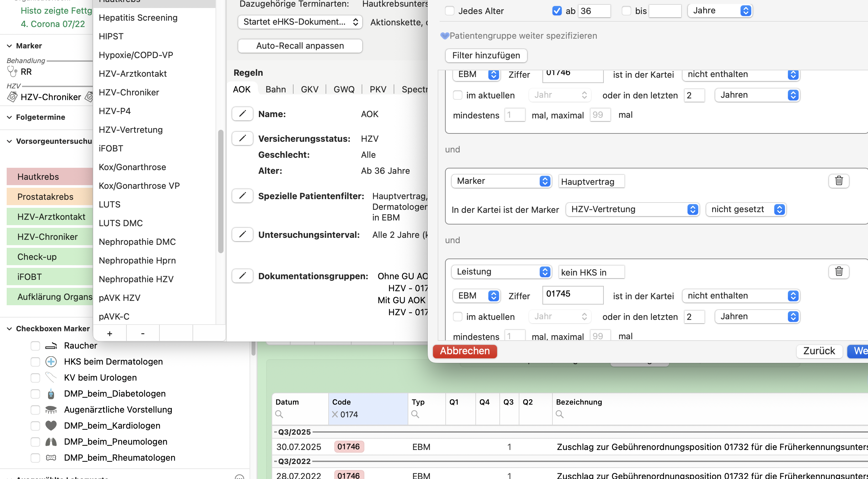The height and width of the screenshot is (479, 868).
Task: Edit Dokumentationsgruppen with pencil icon
Action: [x=242, y=276]
